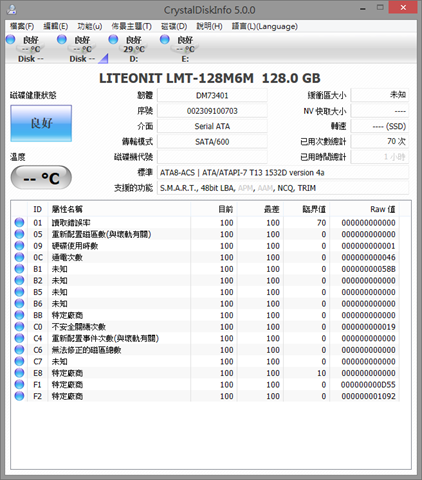
Task: Select second Disk -- status orb
Action: click(62, 39)
